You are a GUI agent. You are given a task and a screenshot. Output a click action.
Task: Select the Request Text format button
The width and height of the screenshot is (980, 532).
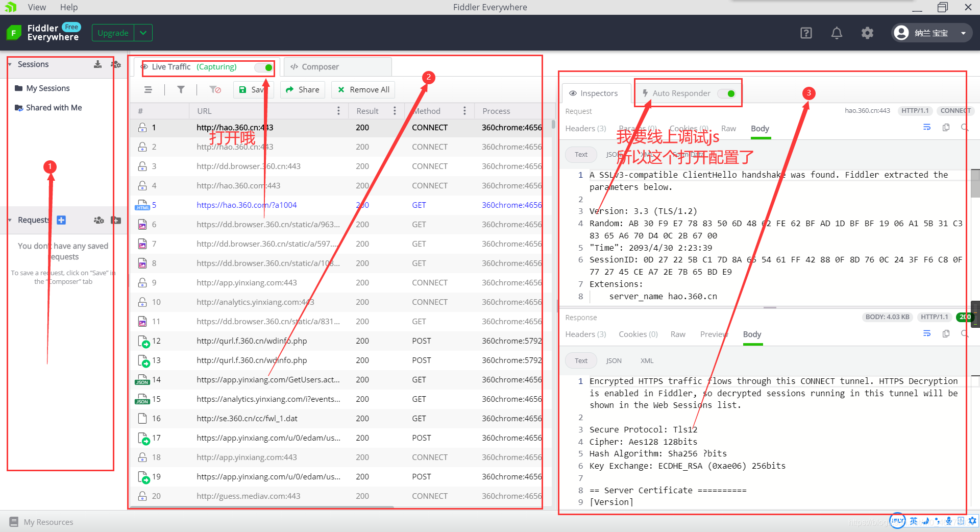(x=581, y=154)
